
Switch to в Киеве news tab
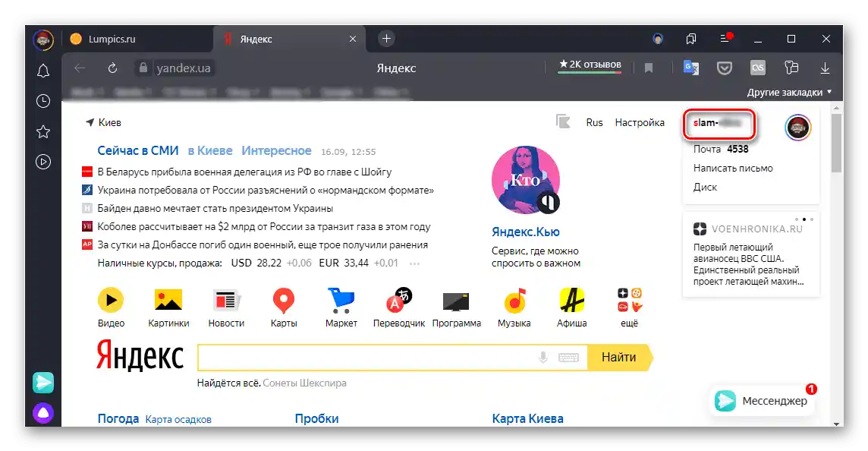coord(210,150)
